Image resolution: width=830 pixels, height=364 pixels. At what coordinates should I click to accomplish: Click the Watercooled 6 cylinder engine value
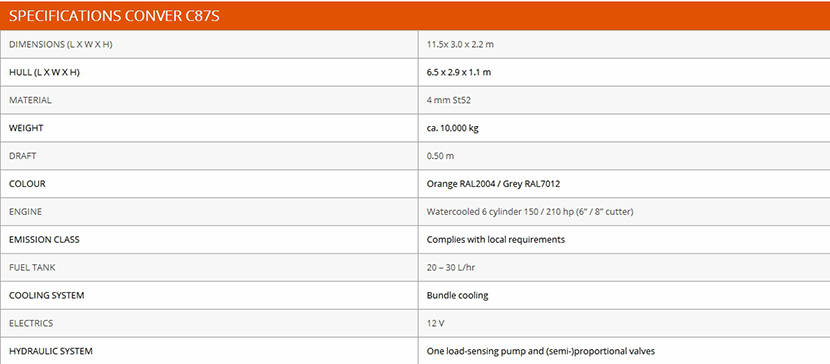530,212
